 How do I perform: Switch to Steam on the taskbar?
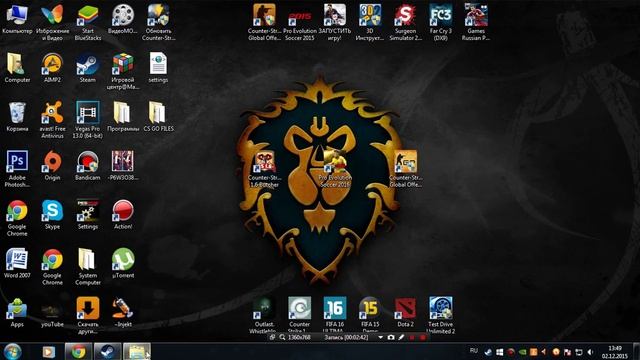click(x=107, y=351)
